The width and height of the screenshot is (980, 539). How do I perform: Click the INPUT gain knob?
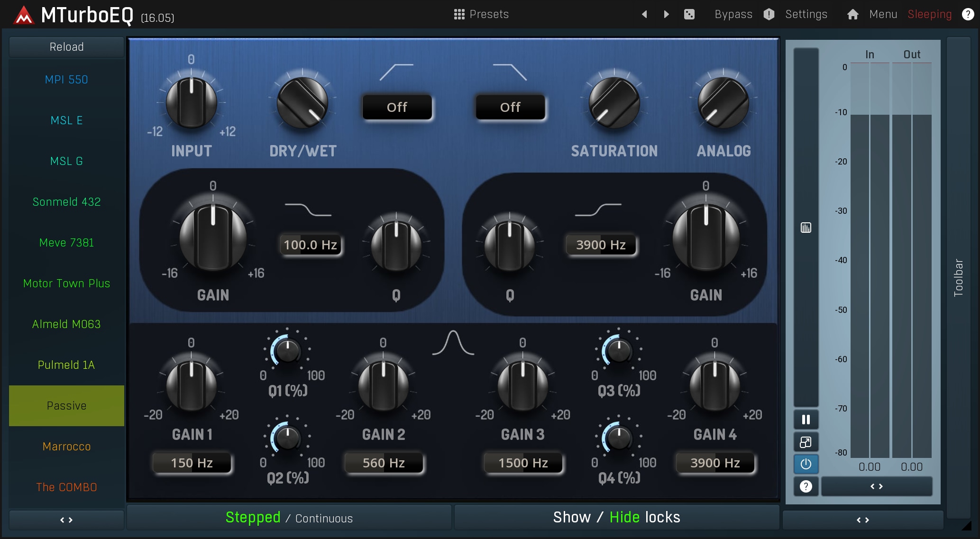191,102
